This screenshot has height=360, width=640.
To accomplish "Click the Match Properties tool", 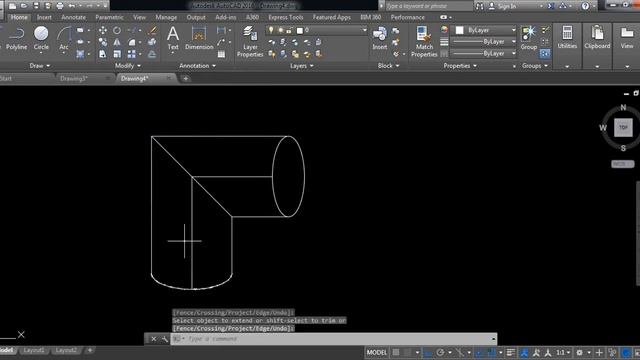I will click(x=424, y=41).
